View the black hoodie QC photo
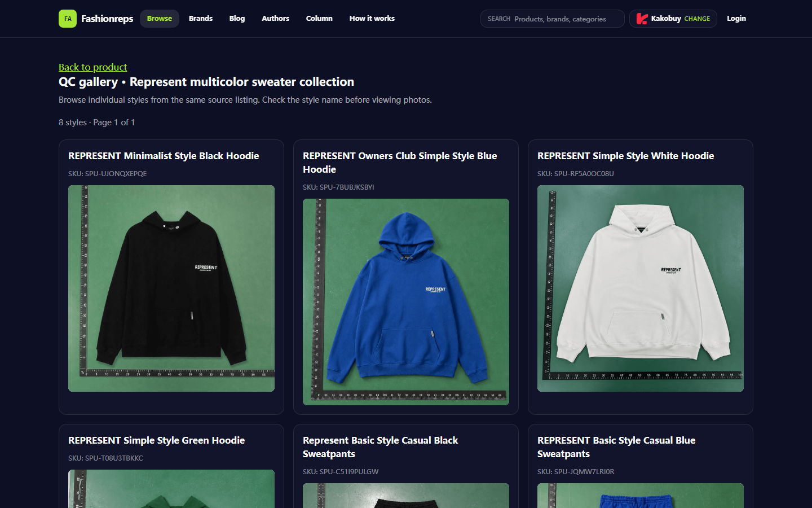The image size is (812, 508). point(171,288)
